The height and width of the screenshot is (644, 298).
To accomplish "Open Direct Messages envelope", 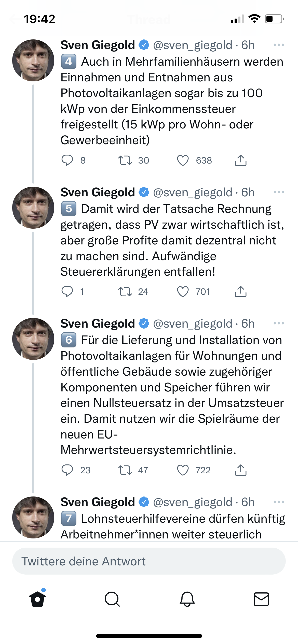I will (x=261, y=599).
